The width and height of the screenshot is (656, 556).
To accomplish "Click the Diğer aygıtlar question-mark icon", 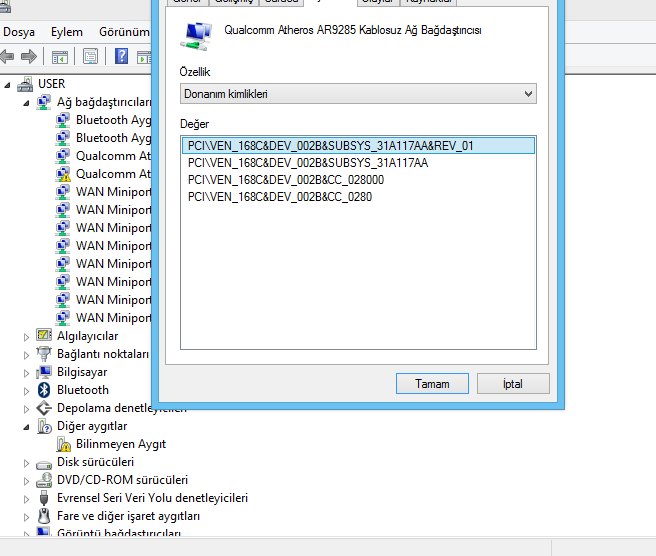I will [44, 426].
